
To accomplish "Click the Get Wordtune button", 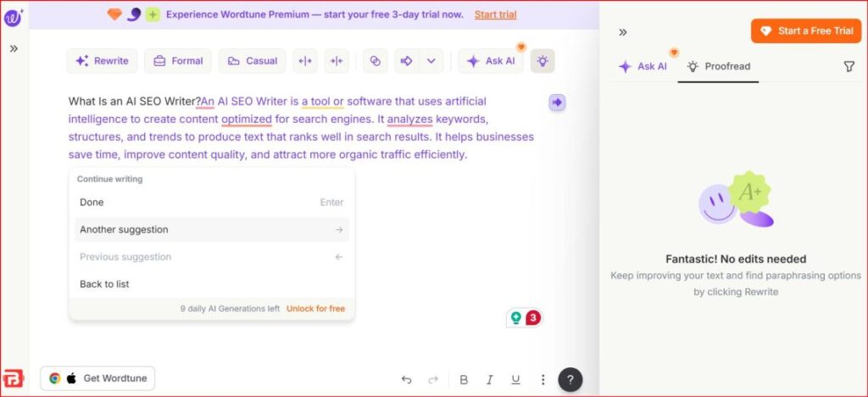I will 98,378.
